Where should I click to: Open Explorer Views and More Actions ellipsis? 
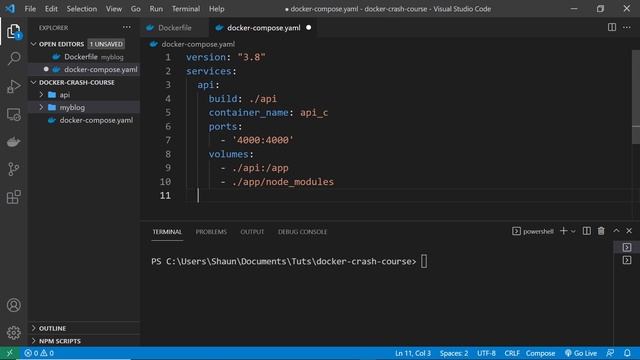(127, 27)
